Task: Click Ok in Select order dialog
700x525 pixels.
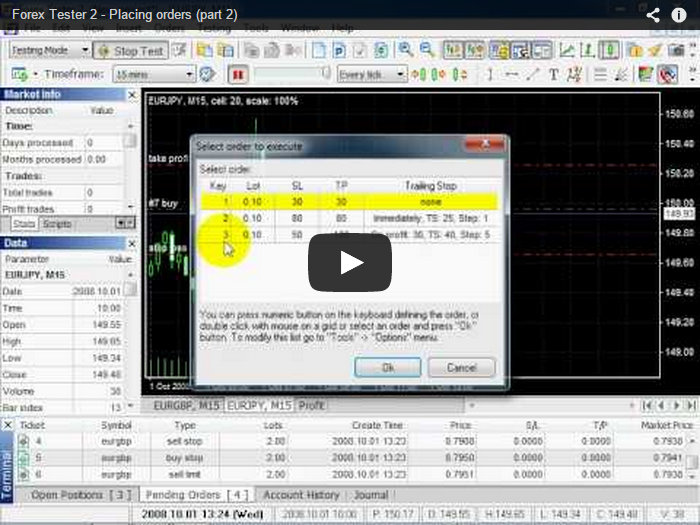Action: [x=388, y=367]
